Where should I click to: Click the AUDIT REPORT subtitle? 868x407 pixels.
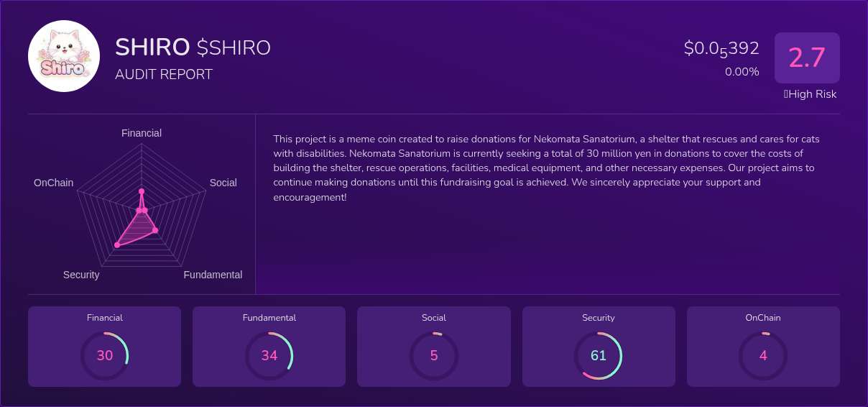[164, 74]
